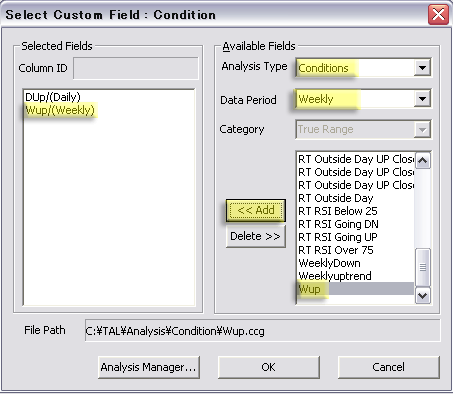453x394 pixels.
Task: Expand the Data Period dropdown arrow
Action: [x=422, y=99]
